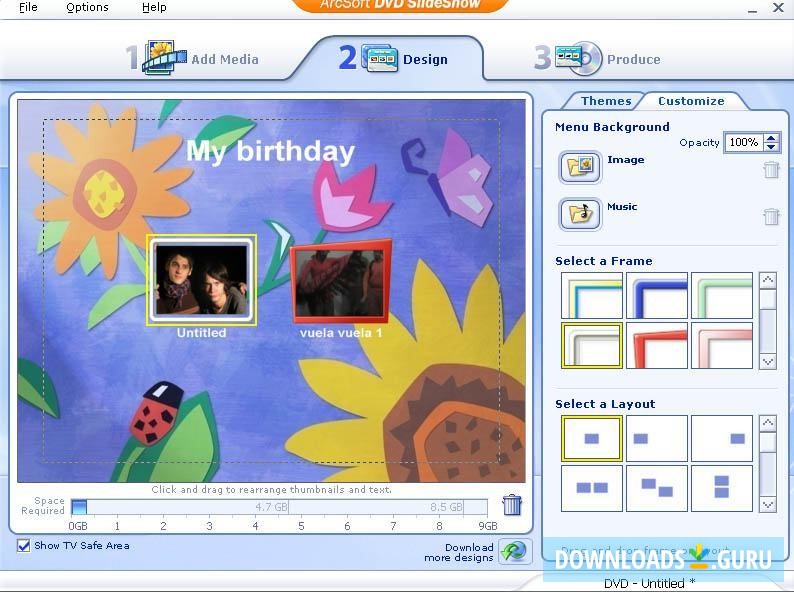This screenshot has width=794, height=592.
Task: Choose the two side-by-side thumbnails layout
Action: 591,488
